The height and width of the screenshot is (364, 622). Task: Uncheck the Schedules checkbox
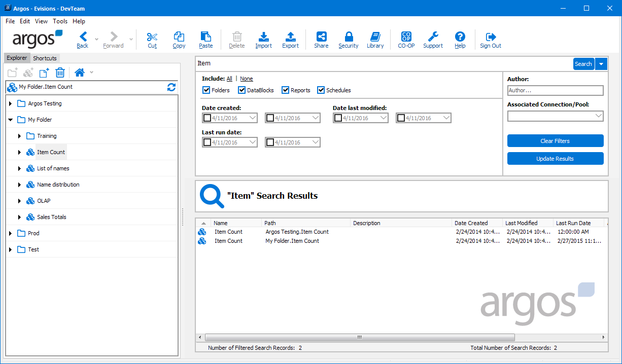tap(321, 90)
